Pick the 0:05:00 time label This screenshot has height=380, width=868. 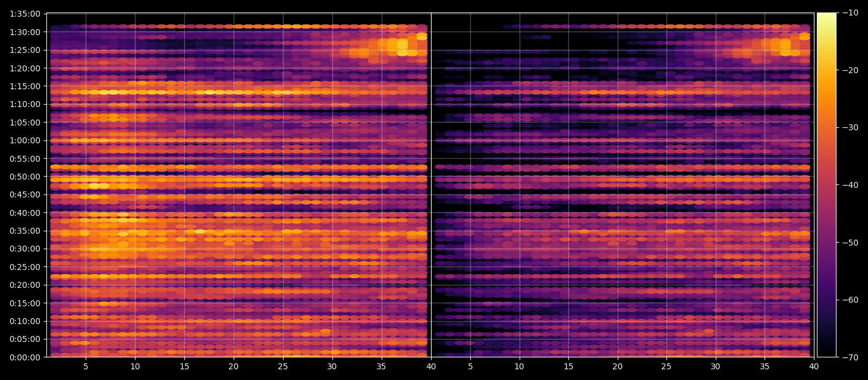tap(25, 339)
